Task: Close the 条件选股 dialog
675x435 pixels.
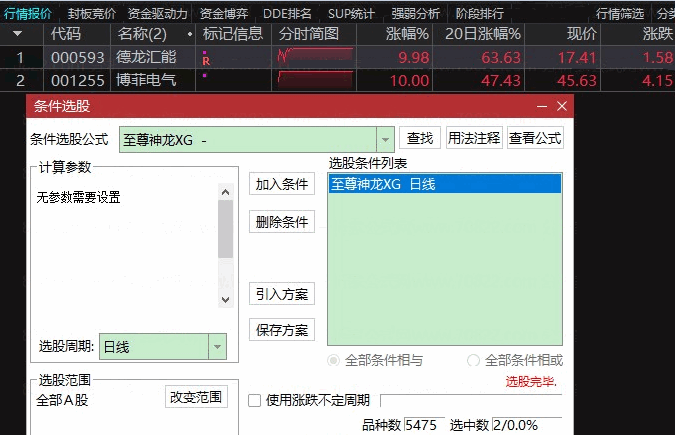Action: tap(562, 106)
